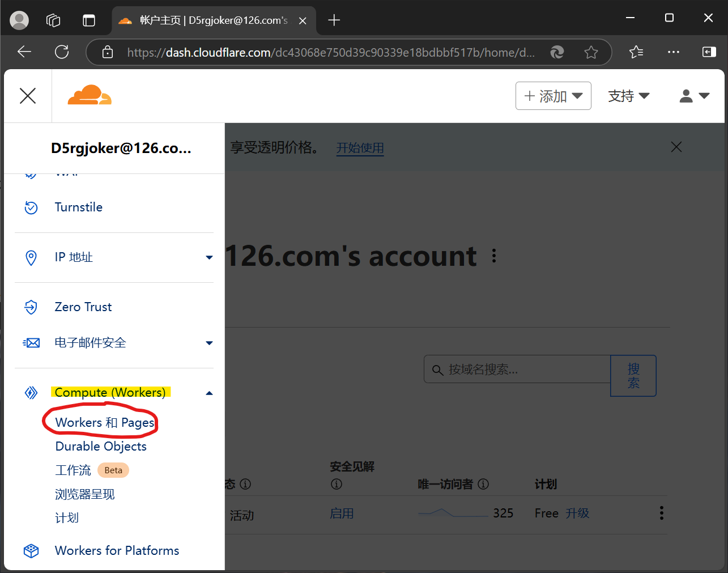Screen dimensions: 728x573
Task: Click the Zero Trust shield icon
Action: (x=31, y=307)
